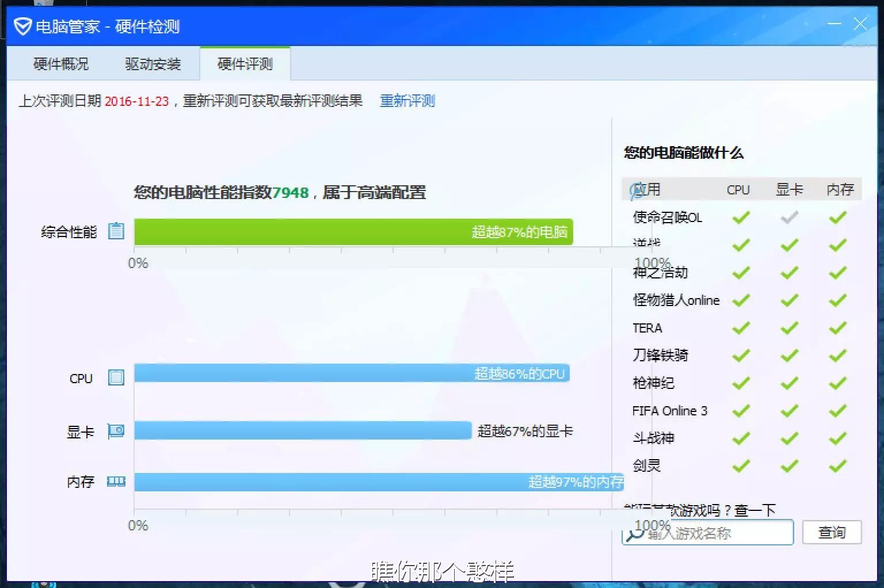Click the 枪神纪 game name
Screen dimensions: 884x588
click(654, 383)
